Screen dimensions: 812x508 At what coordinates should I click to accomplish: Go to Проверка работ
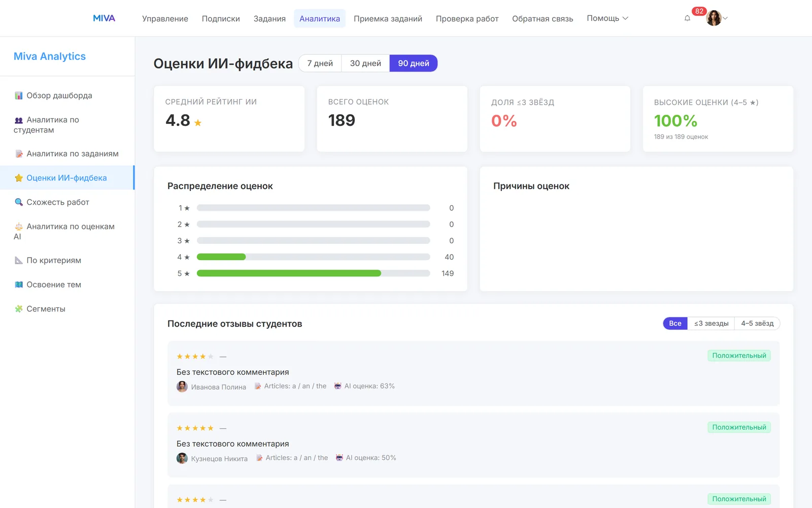pos(467,19)
